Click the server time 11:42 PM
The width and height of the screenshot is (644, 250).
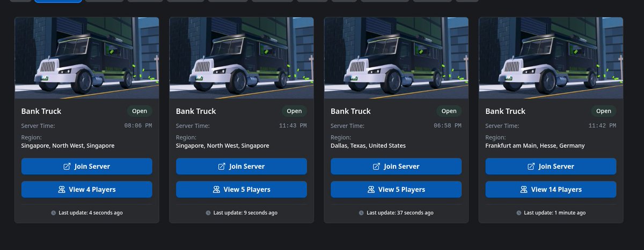click(x=602, y=126)
